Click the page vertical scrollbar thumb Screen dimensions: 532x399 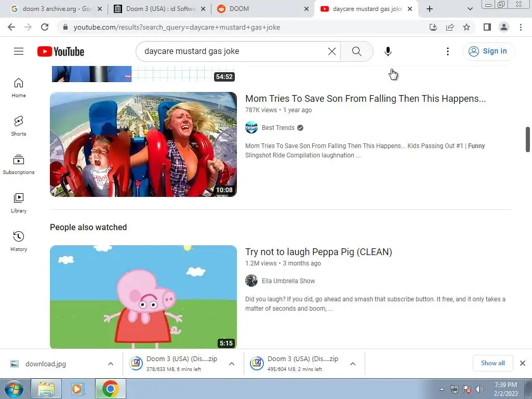tap(528, 139)
